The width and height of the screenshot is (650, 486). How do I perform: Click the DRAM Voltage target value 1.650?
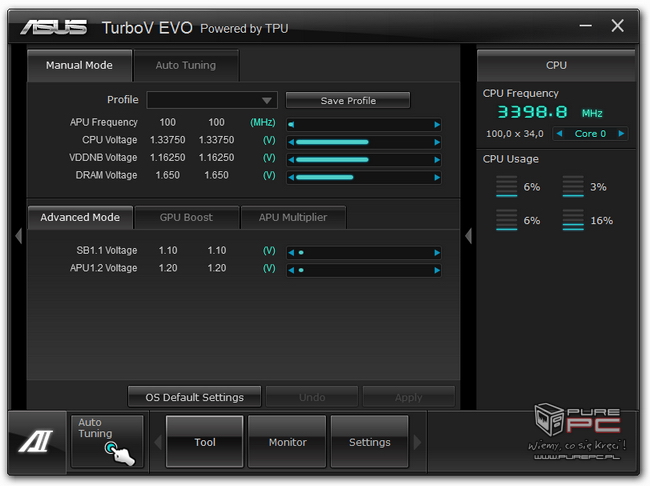[x=216, y=175]
